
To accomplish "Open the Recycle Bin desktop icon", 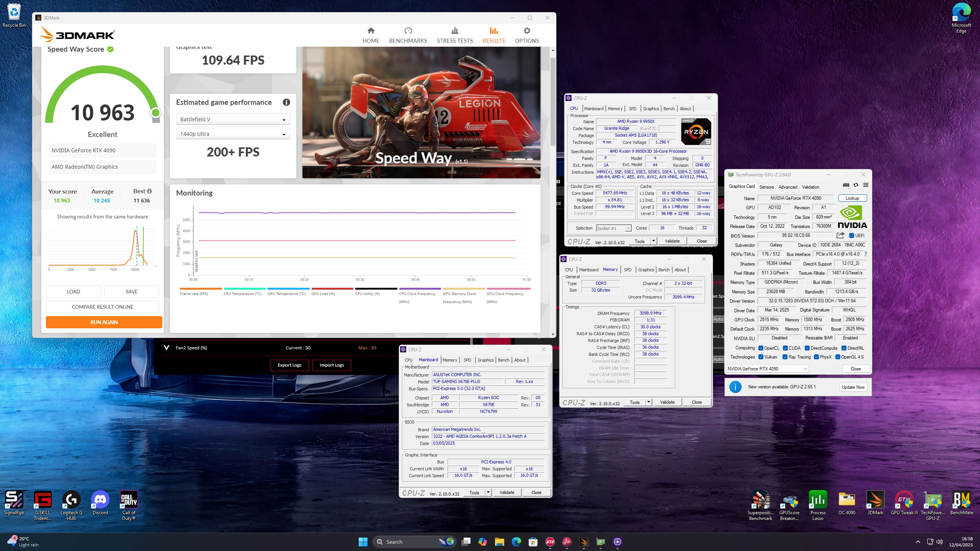I will (x=14, y=16).
